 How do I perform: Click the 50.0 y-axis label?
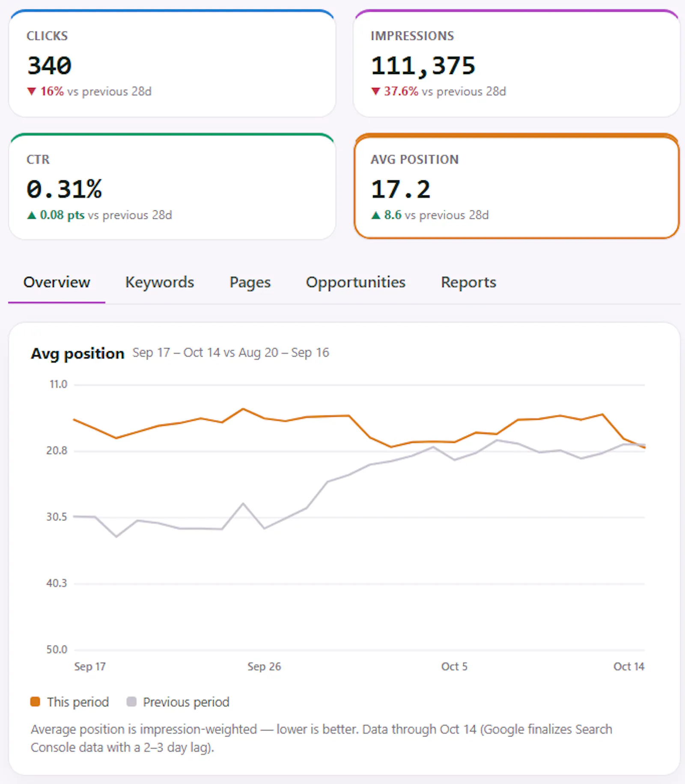point(57,649)
